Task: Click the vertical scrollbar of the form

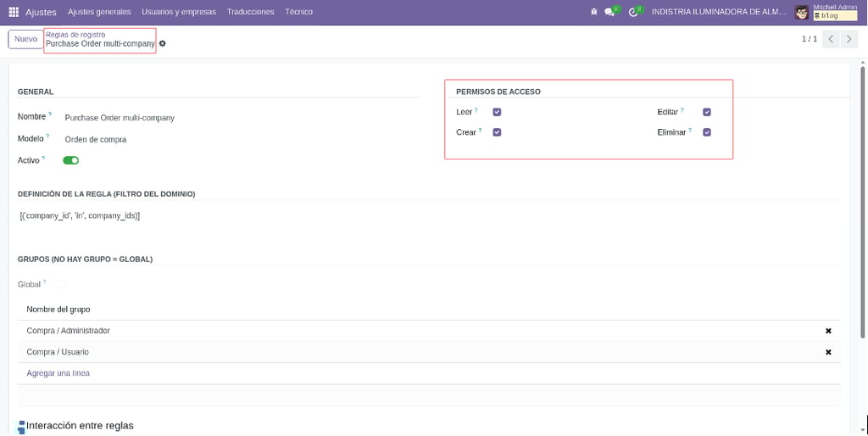Action: coord(863,202)
